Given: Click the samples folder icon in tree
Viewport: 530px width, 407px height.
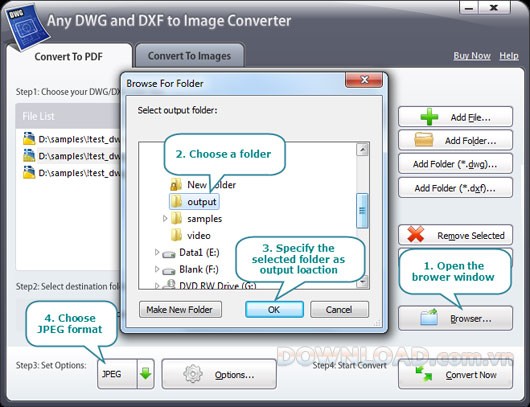Looking at the screenshot, I should [176, 218].
